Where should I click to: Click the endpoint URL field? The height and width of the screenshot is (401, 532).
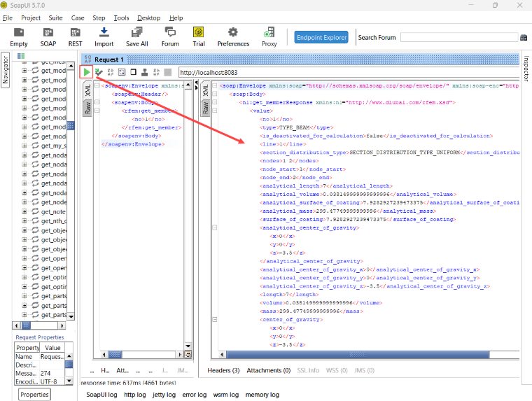tap(349, 72)
